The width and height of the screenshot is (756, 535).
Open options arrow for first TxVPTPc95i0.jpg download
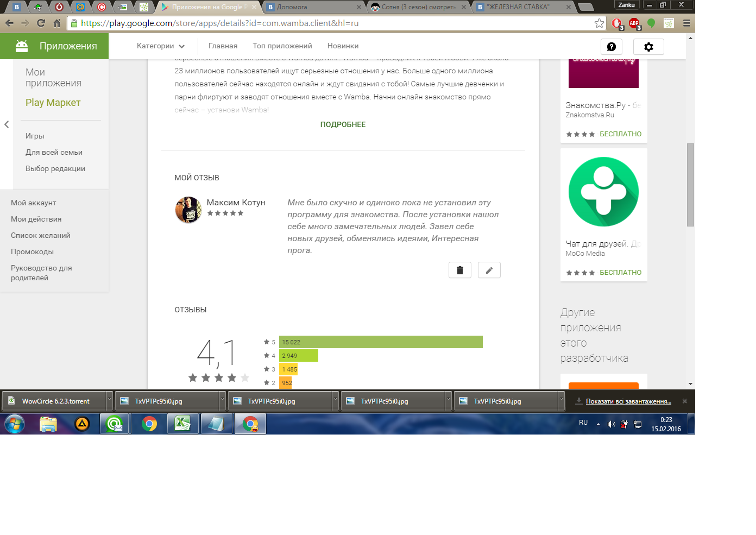[x=222, y=401]
